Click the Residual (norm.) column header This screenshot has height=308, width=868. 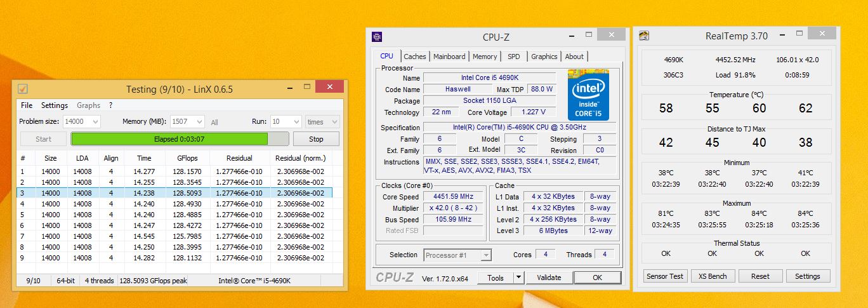(x=300, y=158)
